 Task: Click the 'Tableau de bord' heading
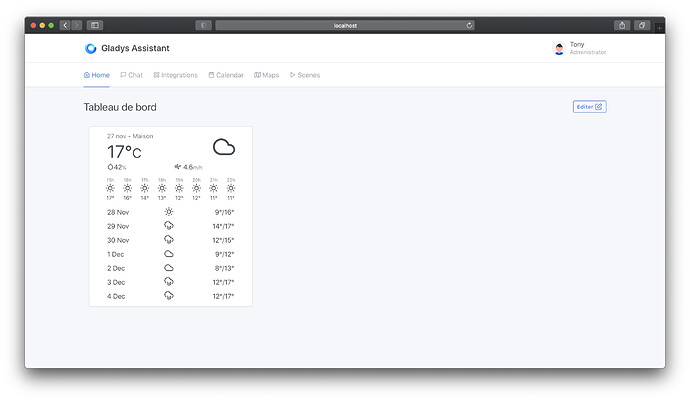(x=120, y=107)
